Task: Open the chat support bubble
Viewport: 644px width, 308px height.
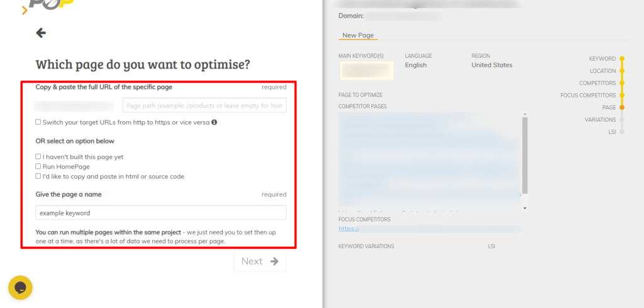Action: tap(20, 287)
